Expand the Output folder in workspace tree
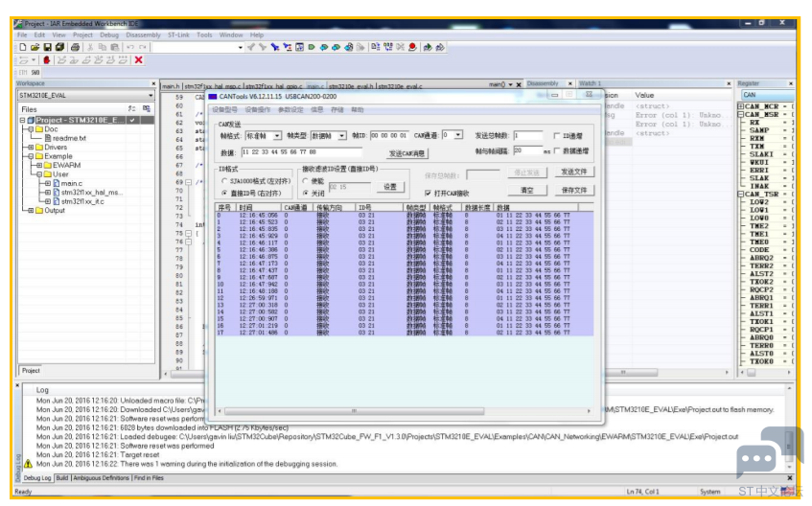 [x=31, y=210]
